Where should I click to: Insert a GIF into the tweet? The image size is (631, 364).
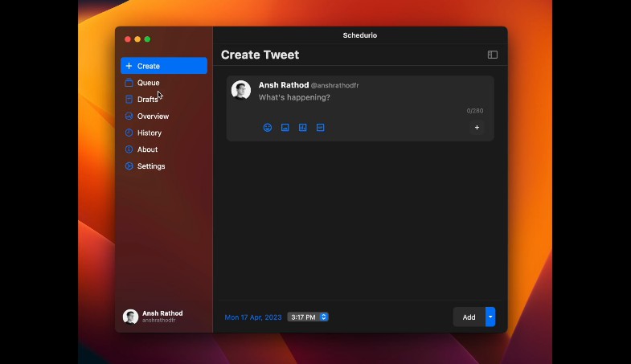click(x=321, y=128)
